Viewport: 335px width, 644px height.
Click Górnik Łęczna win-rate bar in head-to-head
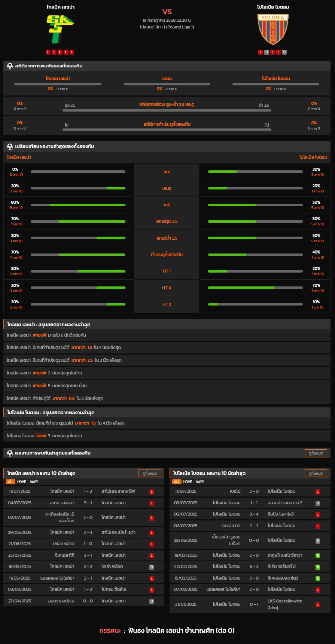click(x=58, y=84)
